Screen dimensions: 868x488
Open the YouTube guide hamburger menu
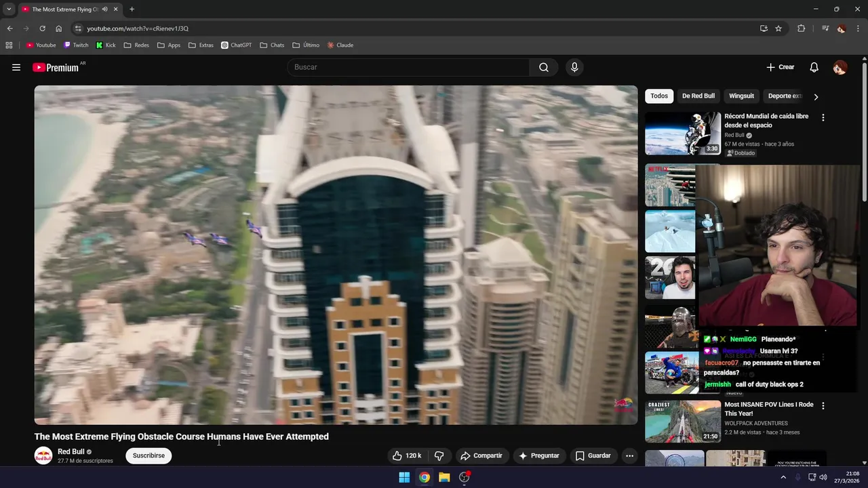click(x=16, y=67)
